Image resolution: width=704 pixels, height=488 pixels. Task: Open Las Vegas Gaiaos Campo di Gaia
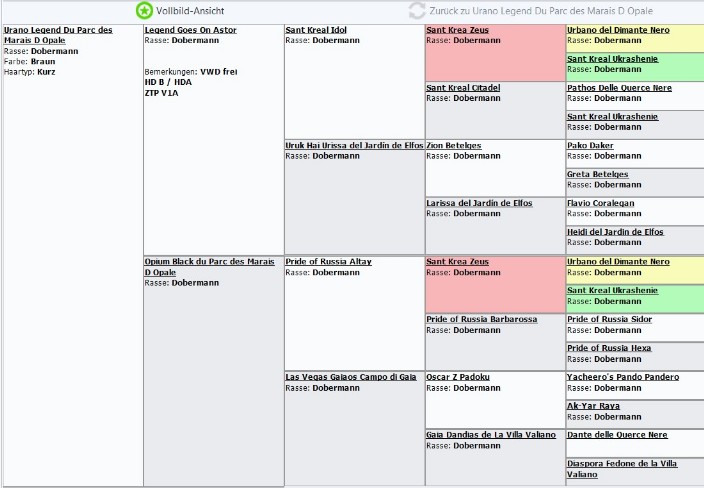point(351,377)
